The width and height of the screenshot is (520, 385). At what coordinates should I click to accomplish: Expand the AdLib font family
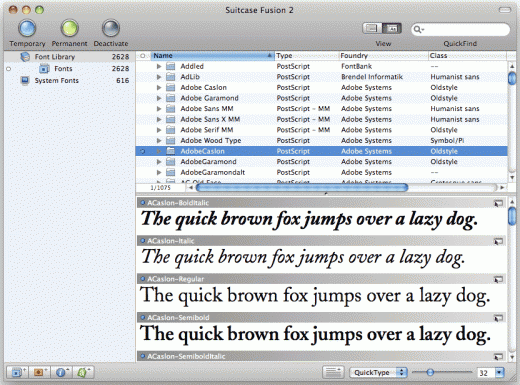tap(159, 77)
